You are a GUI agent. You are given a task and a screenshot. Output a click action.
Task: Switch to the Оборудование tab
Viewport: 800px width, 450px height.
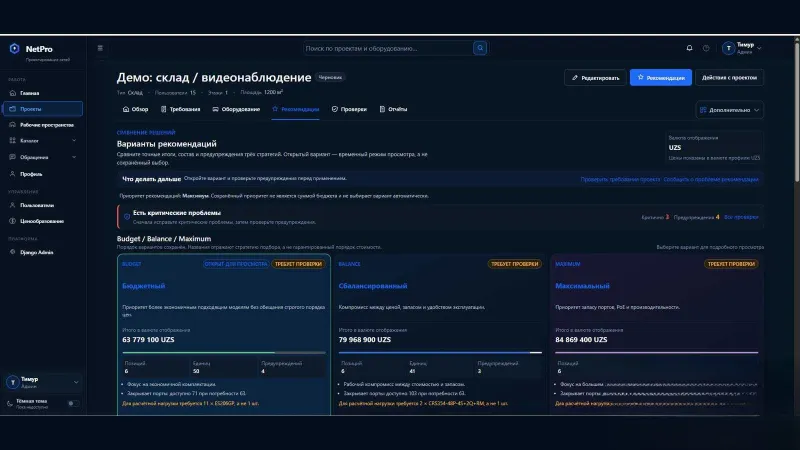click(x=236, y=109)
